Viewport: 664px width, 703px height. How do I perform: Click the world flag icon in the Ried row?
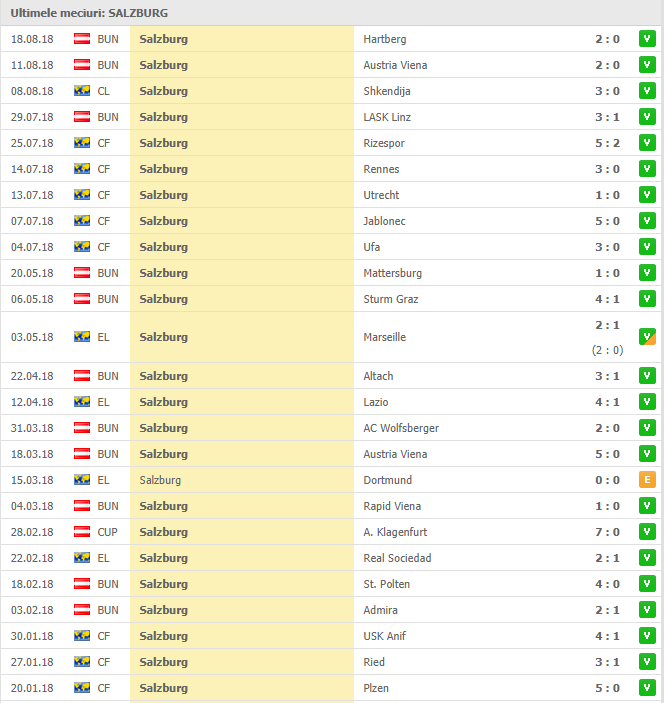click(82, 662)
